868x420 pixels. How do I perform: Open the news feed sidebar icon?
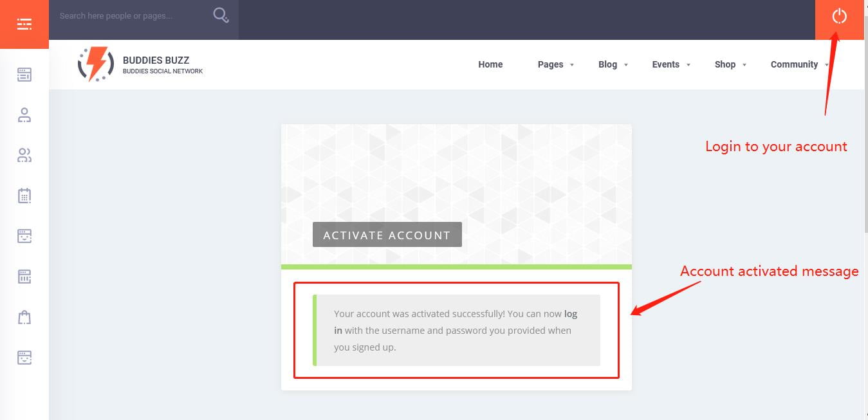(24, 75)
